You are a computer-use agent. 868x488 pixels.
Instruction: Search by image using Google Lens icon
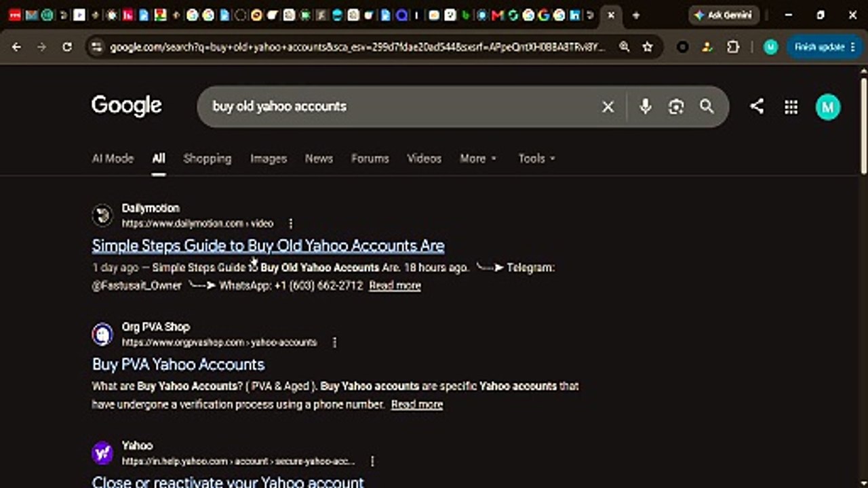[676, 106]
